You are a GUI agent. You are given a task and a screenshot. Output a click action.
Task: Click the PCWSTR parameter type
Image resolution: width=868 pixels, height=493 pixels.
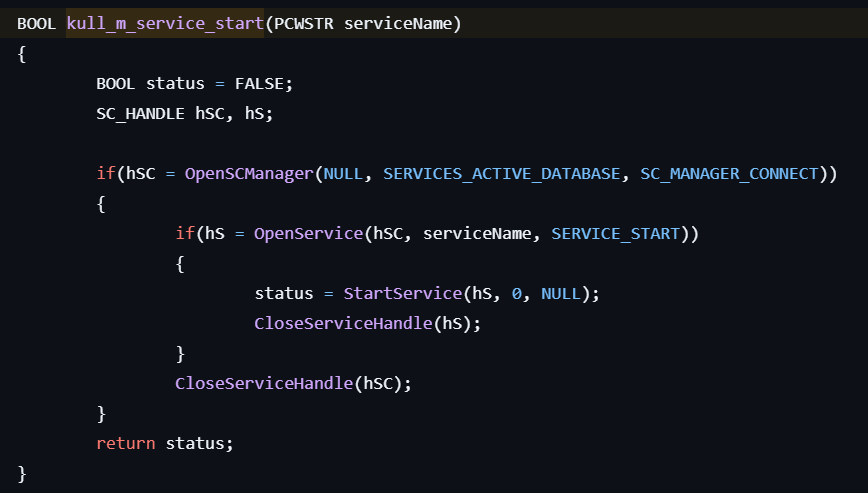304,24
